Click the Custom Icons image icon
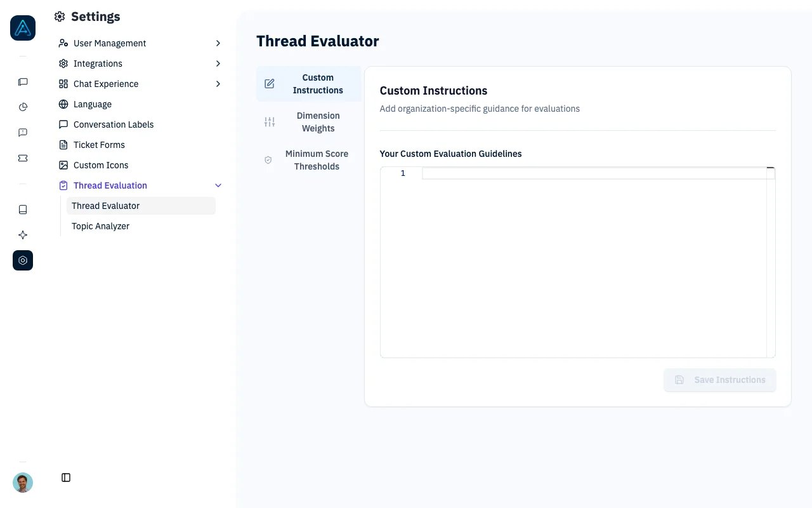The height and width of the screenshot is (508, 812). [x=63, y=165]
